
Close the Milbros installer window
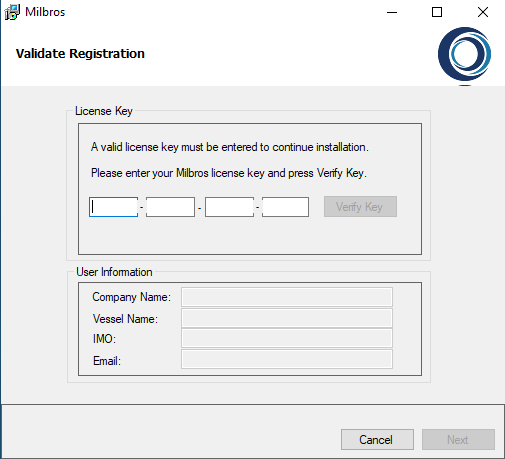[x=483, y=12]
